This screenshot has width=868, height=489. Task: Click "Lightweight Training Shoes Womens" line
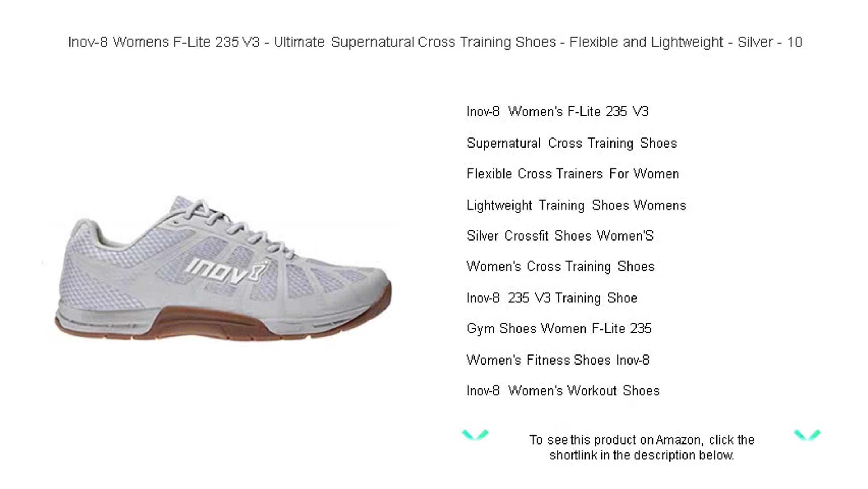click(576, 205)
